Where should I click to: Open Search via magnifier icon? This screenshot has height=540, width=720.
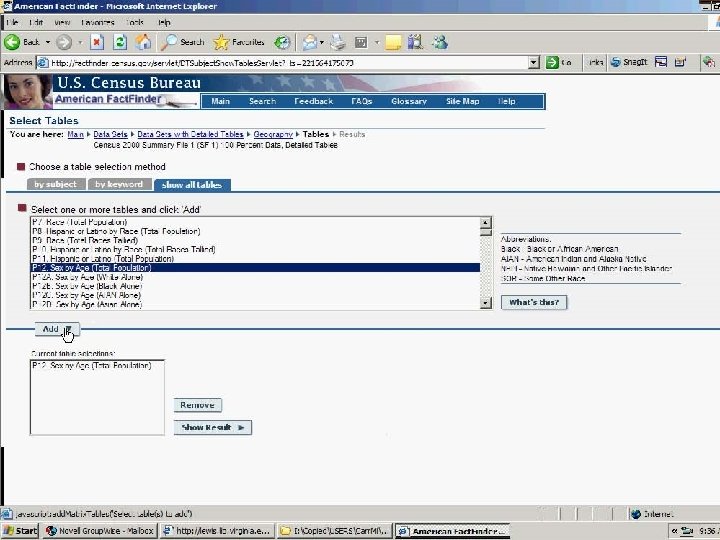pos(169,42)
